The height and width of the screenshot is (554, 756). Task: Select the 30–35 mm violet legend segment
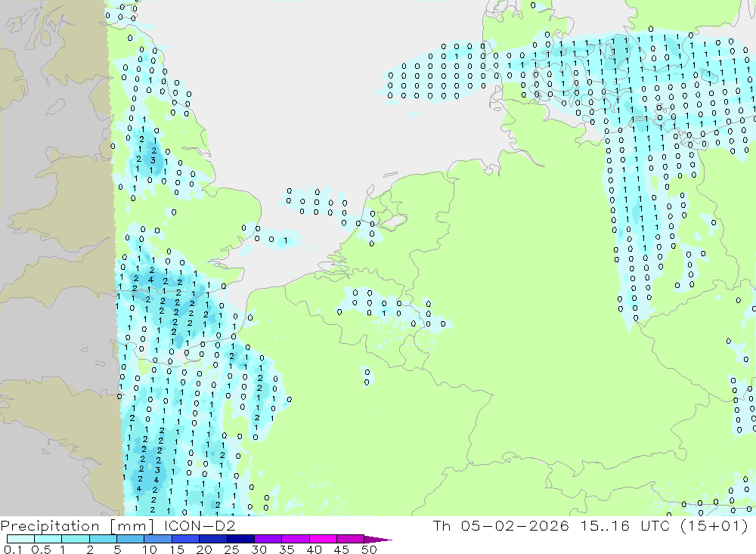pyautogui.click(x=268, y=539)
